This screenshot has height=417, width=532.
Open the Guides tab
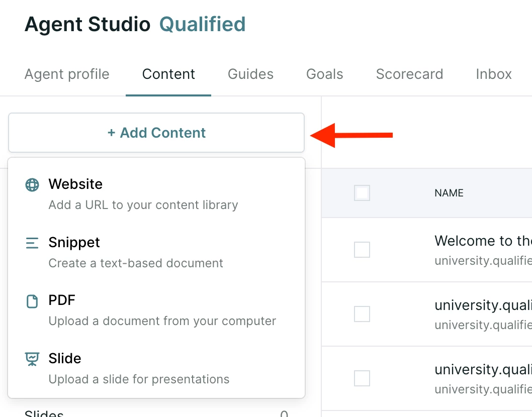pos(251,74)
